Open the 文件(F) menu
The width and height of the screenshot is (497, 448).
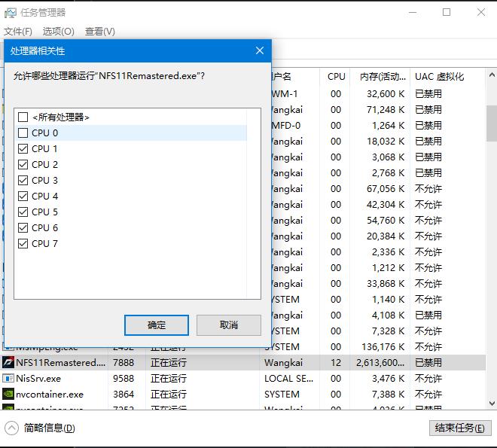click(x=18, y=32)
